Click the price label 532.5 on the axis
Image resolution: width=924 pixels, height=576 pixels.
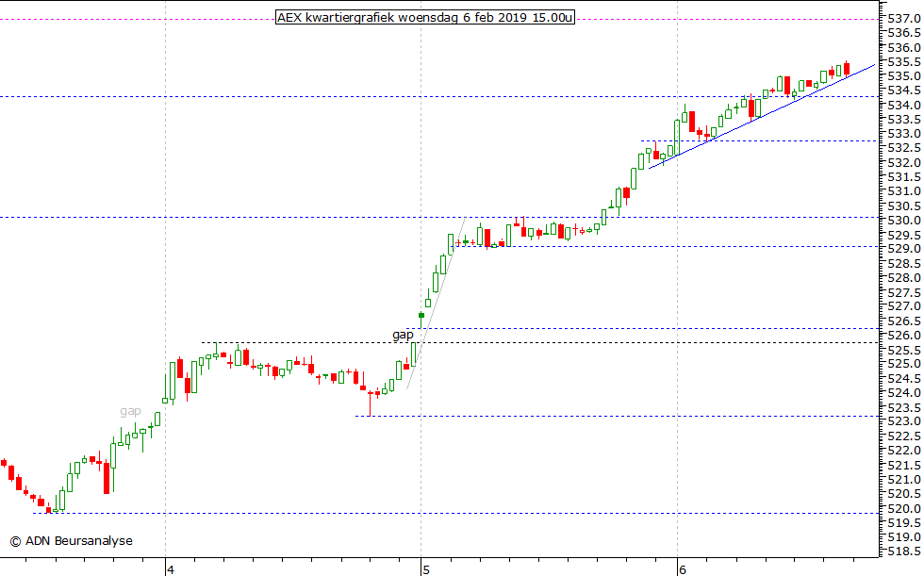(x=904, y=148)
